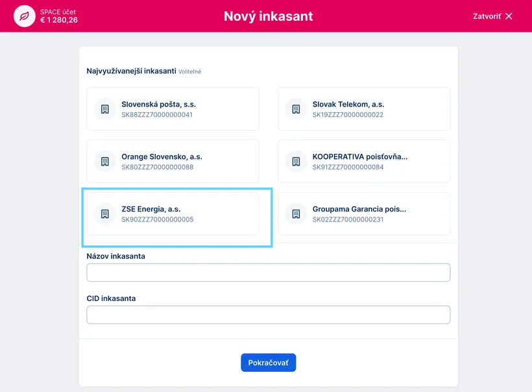This screenshot has width=532, height=392.
Task: Click the Zatvoriť link in header
Action: coord(487,16)
